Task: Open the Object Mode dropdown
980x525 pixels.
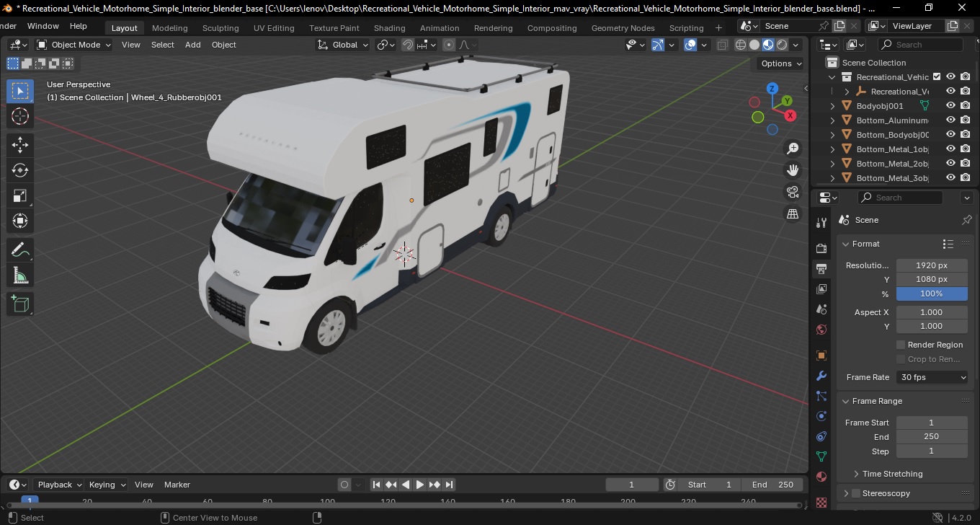Action: pyautogui.click(x=74, y=45)
